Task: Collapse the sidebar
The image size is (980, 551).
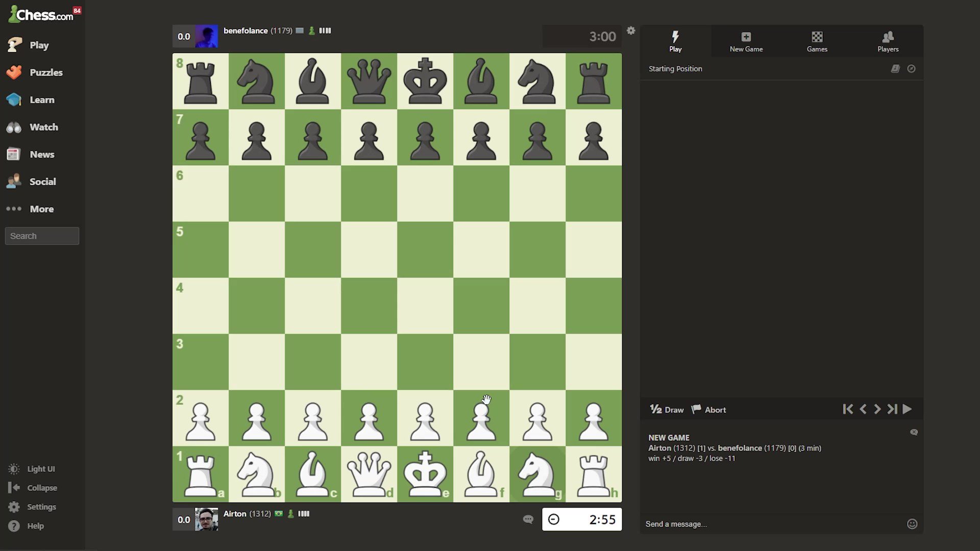Action: click(33, 488)
